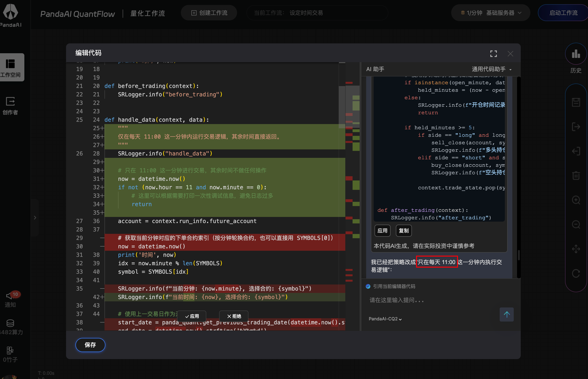Click the line 'symbol = SYMBOLS[idx]'

(x=153, y=271)
